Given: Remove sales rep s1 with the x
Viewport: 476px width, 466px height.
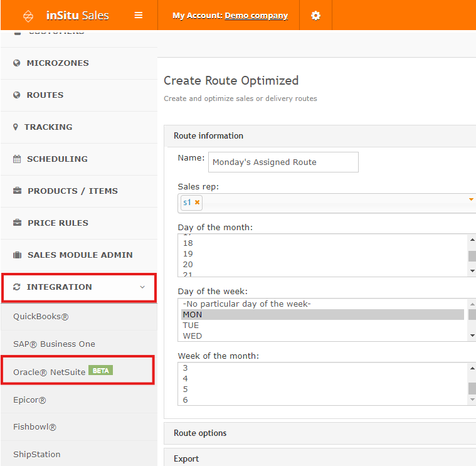Looking at the screenshot, I should 197,202.
